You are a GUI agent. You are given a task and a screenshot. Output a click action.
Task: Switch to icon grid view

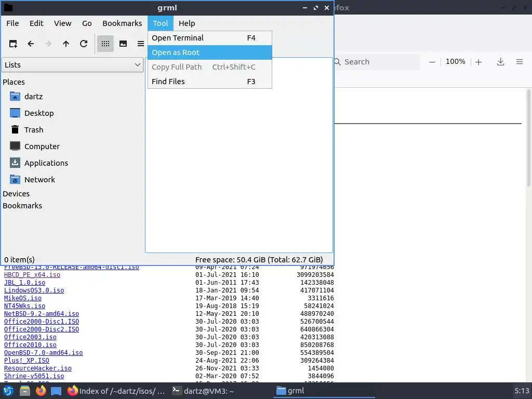point(105,44)
